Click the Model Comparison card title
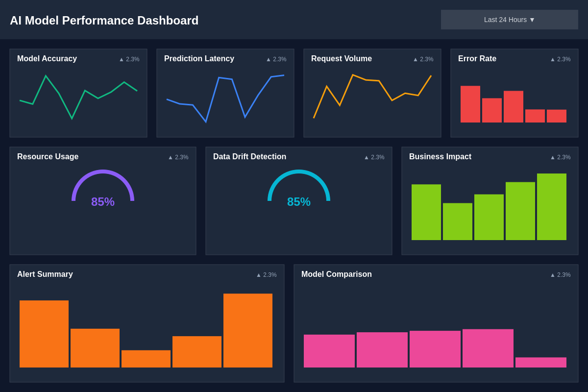588x392 pixels. [337, 274]
